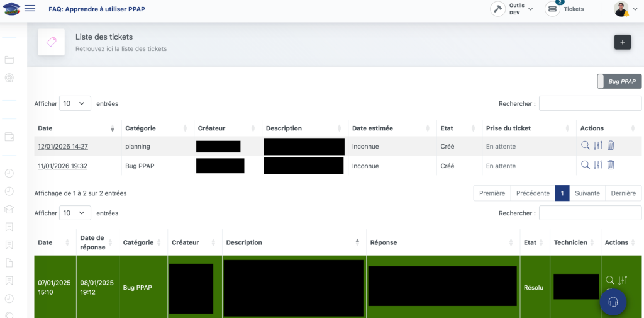Screen dimensions: 644x318
Task: Delete the Bug PPAP ticket from 11/01/2026
Action: (610, 165)
